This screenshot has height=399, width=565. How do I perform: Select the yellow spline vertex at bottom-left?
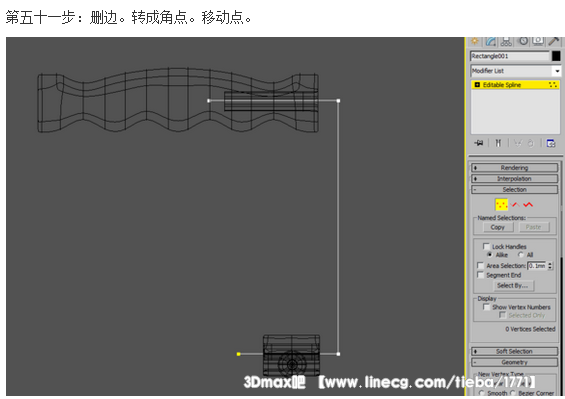tap(238, 354)
